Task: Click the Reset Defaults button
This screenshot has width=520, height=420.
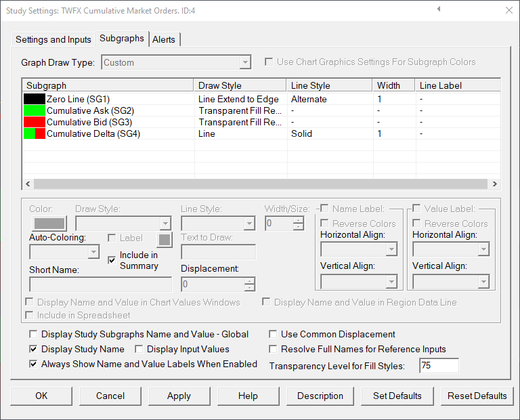Action: (477, 396)
